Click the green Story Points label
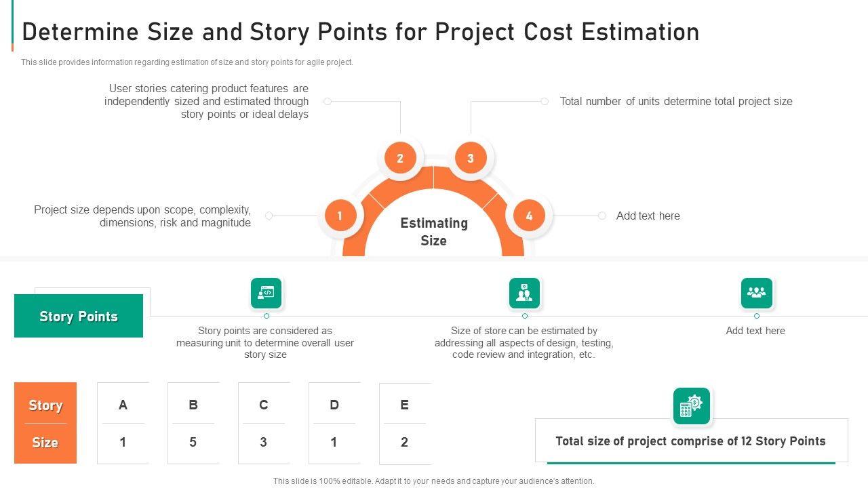Image resolution: width=868 pixels, height=488 pixels. [79, 316]
